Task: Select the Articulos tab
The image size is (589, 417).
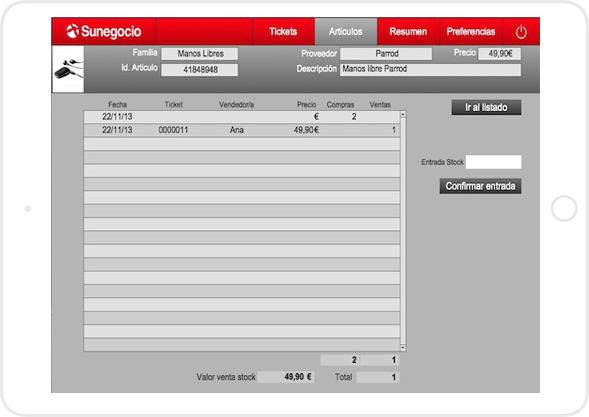Action: coord(346,32)
